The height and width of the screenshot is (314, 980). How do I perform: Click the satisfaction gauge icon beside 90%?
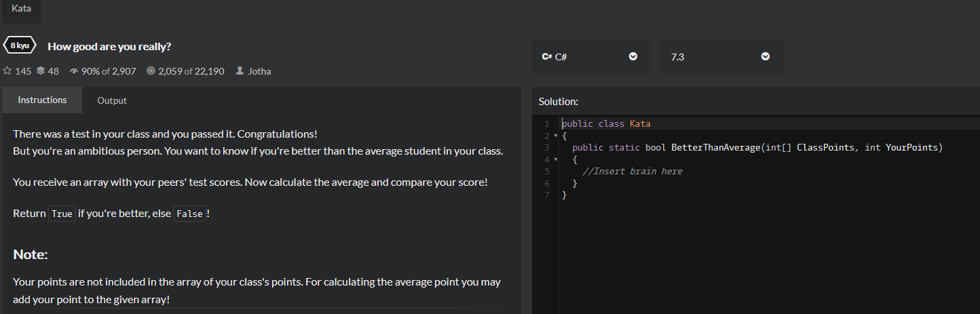73,71
